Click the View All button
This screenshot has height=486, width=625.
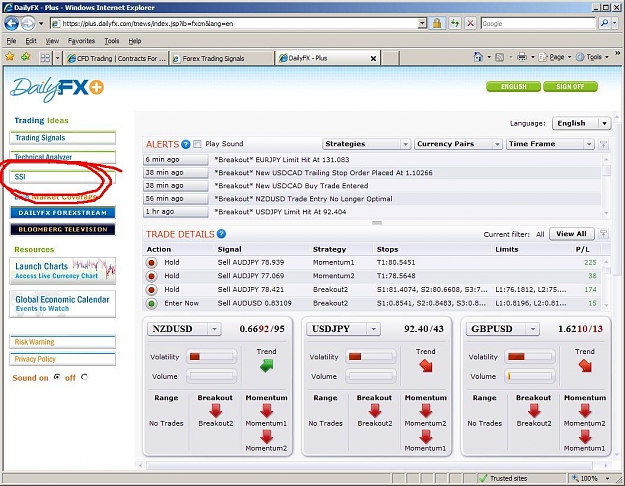pyautogui.click(x=572, y=234)
